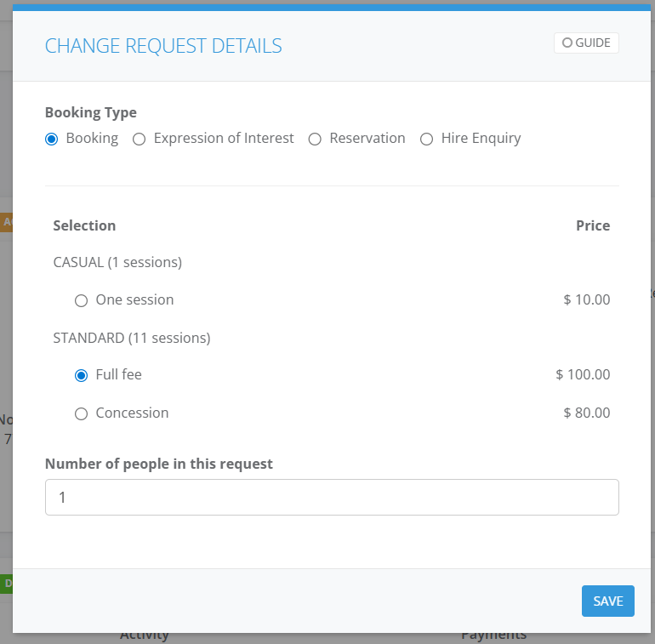This screenshot has width=655, height=644.
Task: Click the $ 10.00 price for One session
Action: [586, 299]
